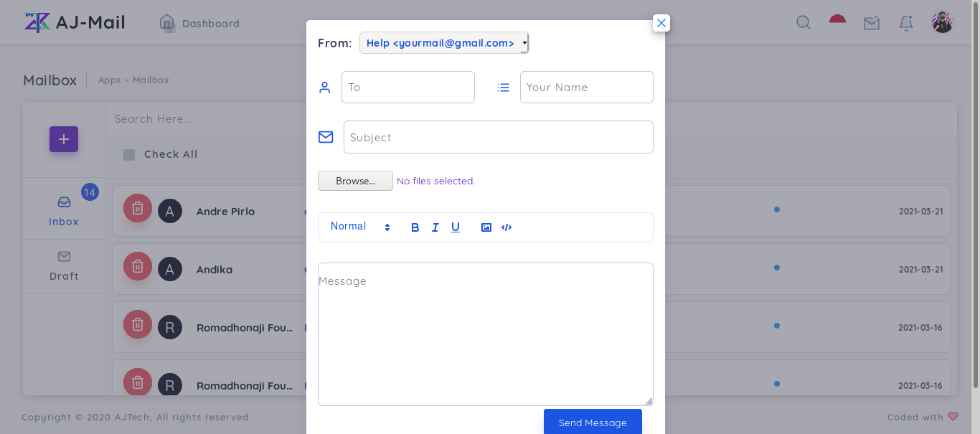
Task: Click the Message text area
Action: [486, 334]
